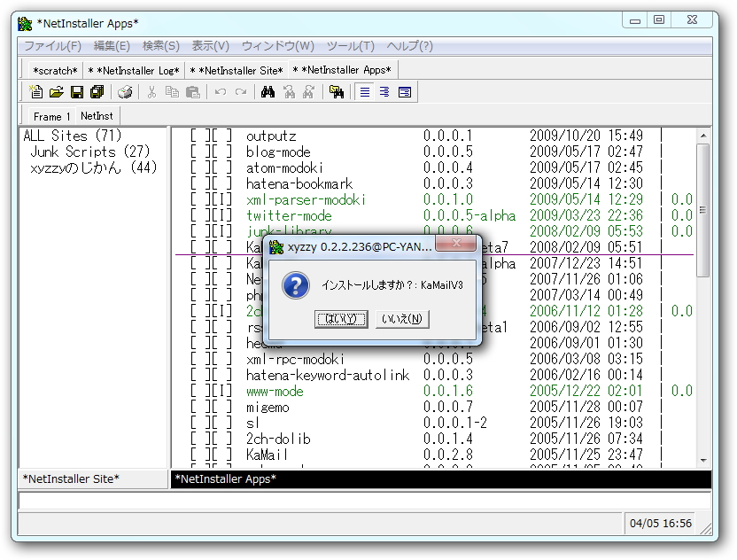The image size is (737, 560).
Task: Click the xyzzy application icon in title bar
Action: [25, 23]
